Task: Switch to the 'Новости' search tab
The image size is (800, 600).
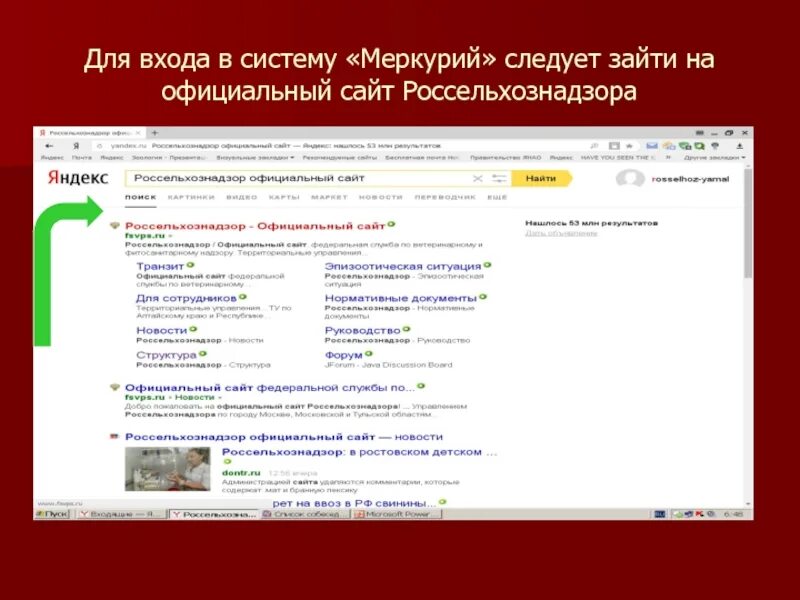Action: (381, 197)
